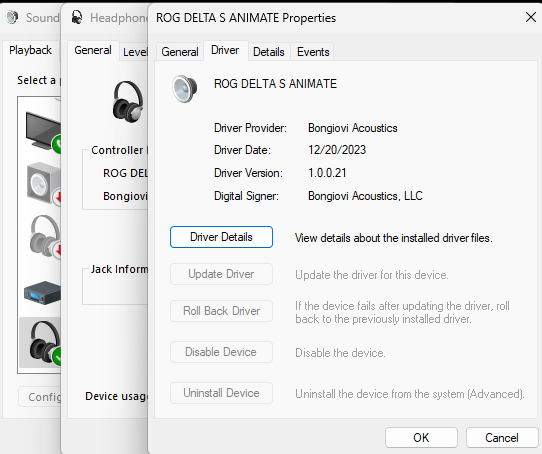The width and height of the screenshot is (542, 454).
Task: Click 'View details about the installed driver files' text
Action: tap(394, 238)
